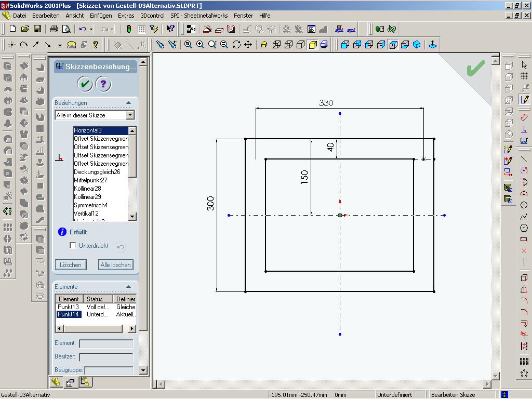Confirm with the green checkmark OK button
The height and width of the screenshot is (399, 532).
pos(85,84)
